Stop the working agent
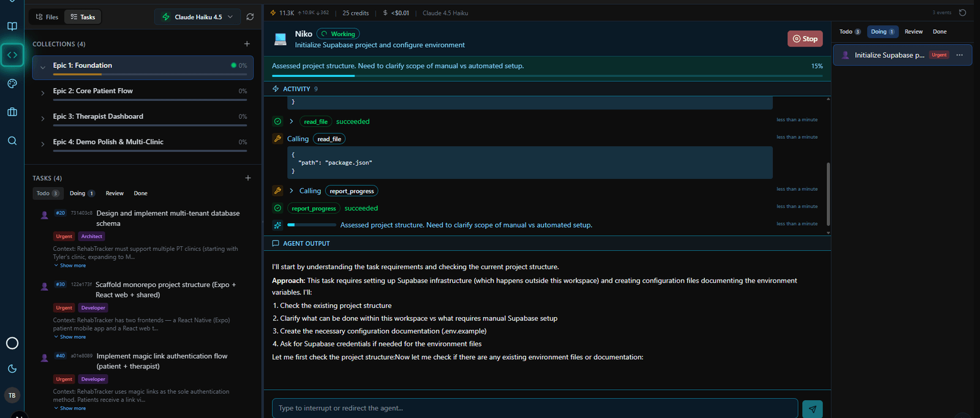The height and width of the screenshot is (418, 980). 805,39
